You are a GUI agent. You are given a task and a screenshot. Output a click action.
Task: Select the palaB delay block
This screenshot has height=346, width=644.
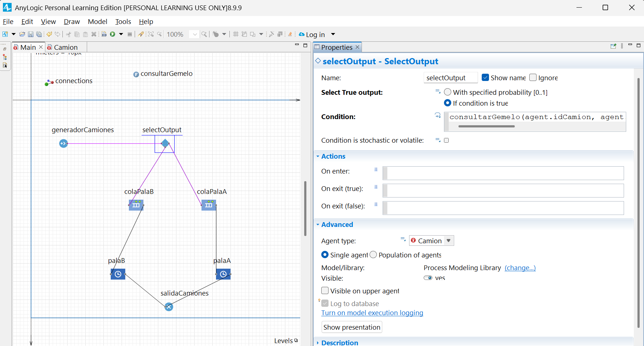coord(118,274)
